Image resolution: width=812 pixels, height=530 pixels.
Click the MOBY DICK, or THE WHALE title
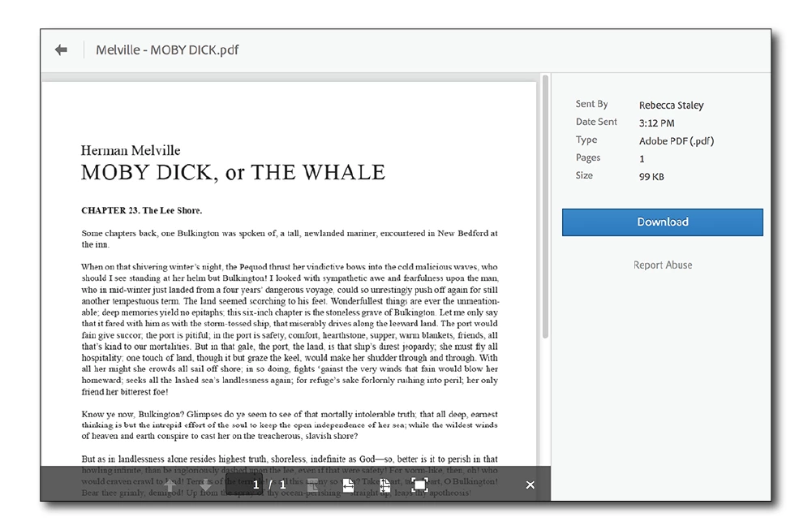coord(233,173)
